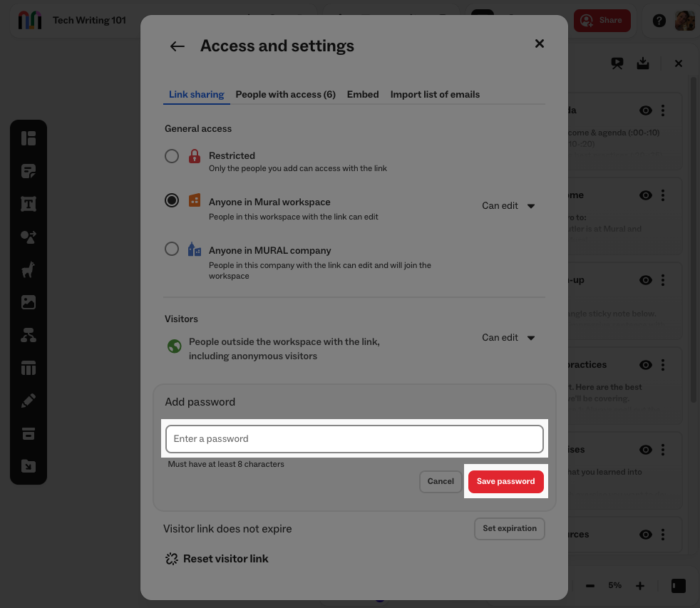Viewport: 700px width, 608px height.
Task: Open the frameworks/templates sidebar tool
Action: (29, 138)
